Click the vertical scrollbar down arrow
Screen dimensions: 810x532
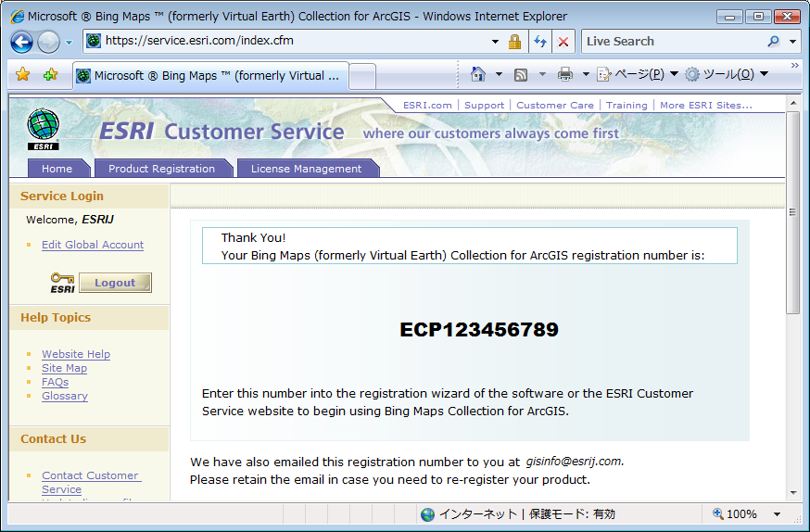pyautogui.click(x=792, y=493)
